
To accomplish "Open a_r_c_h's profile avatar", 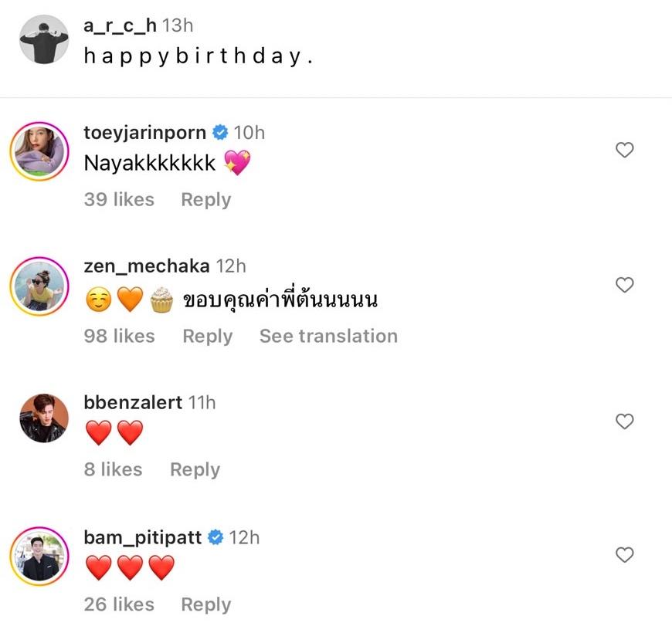I will point(43,40).
